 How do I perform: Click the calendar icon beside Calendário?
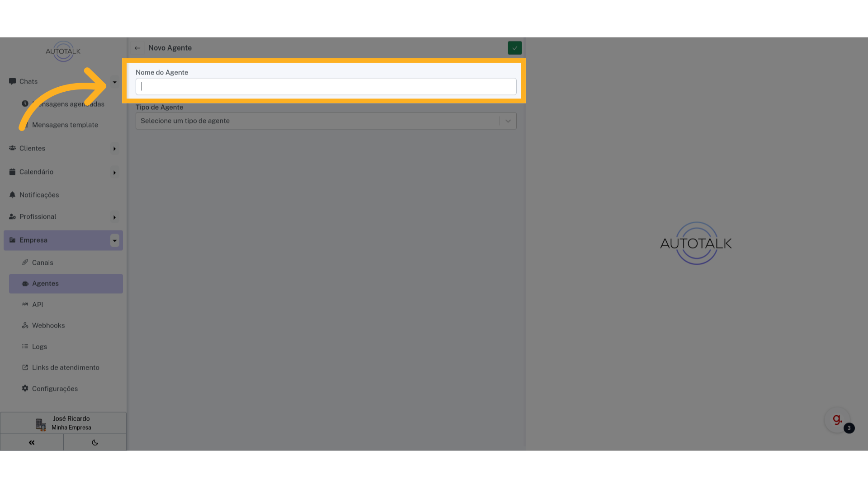pyautogui.click(x=12, y=172)
